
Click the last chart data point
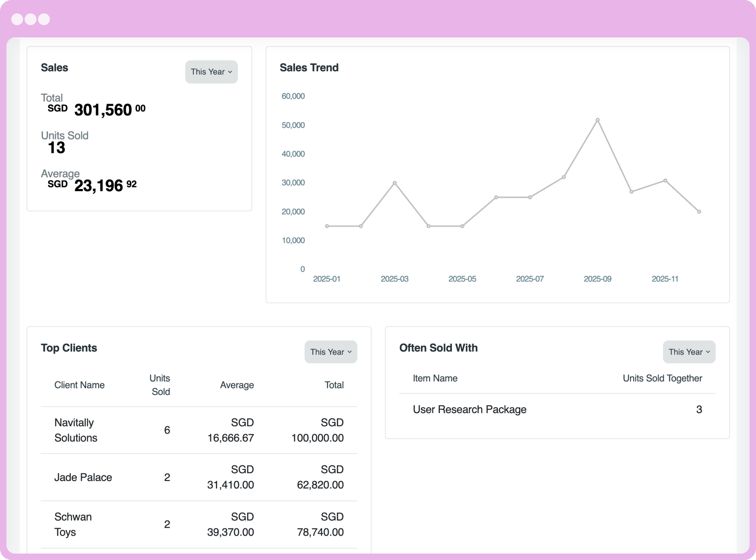(x=699, y=212)
